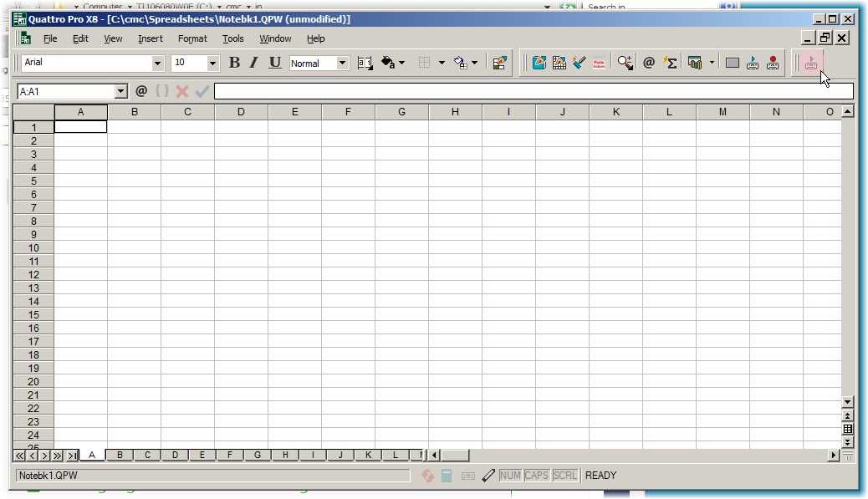Click the insert chart icon

(x=694, y=63)
